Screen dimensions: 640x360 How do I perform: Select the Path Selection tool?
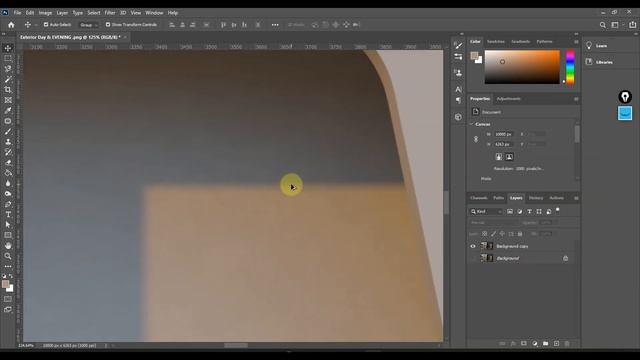(x=8, y=225)
